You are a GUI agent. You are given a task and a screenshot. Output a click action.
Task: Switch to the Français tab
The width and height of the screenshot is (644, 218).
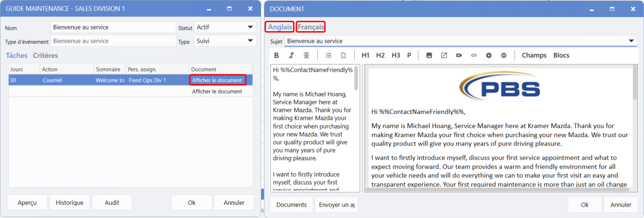(x=311, y=27)
